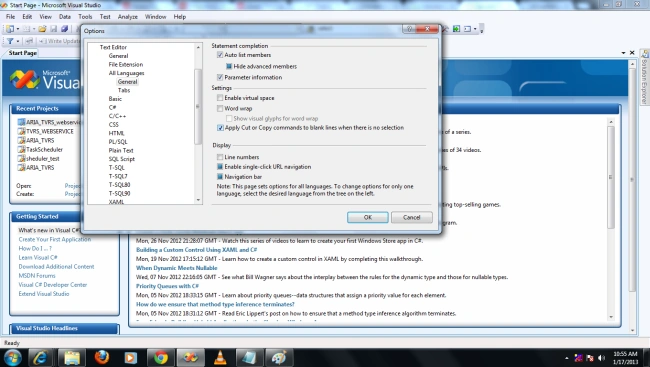This screenshot has height=367, width=650.
Task: Open Priority Queues with C# article link
Action: coord(167,286)
